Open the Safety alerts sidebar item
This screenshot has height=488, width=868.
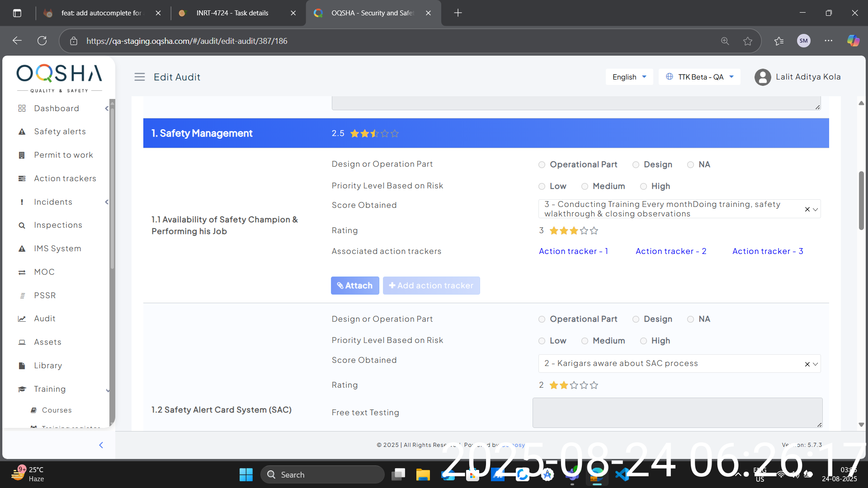(x=60, y=131)
